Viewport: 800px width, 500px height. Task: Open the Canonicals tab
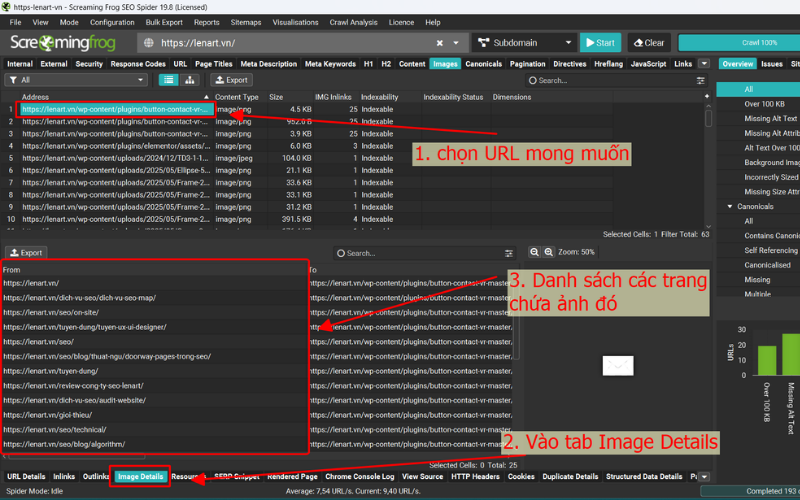[483, 64]
